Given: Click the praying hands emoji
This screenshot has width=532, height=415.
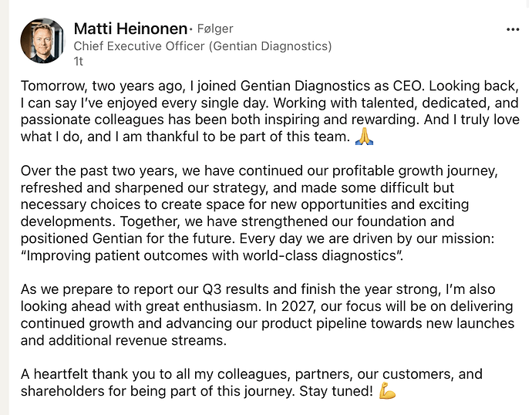Looking at the screenshot, I should click(x=364, y=137).
